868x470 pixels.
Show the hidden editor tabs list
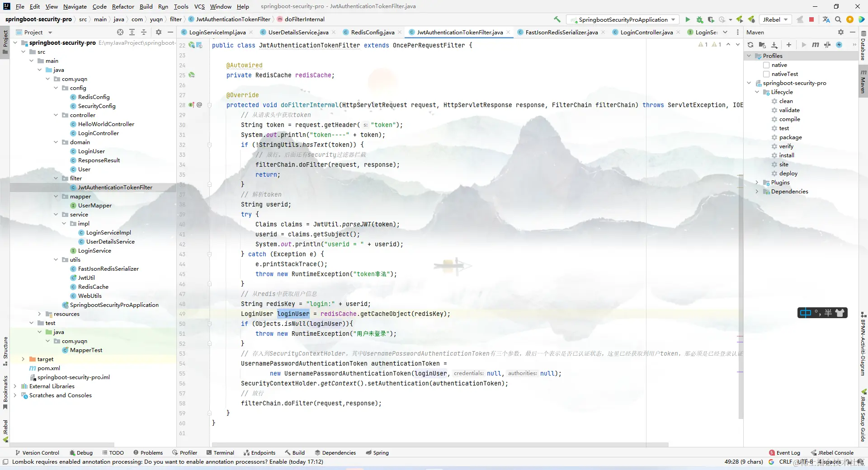coord(725,32)
